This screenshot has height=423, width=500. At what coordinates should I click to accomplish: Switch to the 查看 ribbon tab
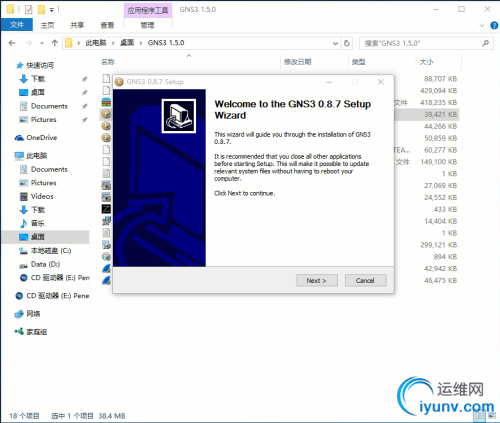(107, 25)
